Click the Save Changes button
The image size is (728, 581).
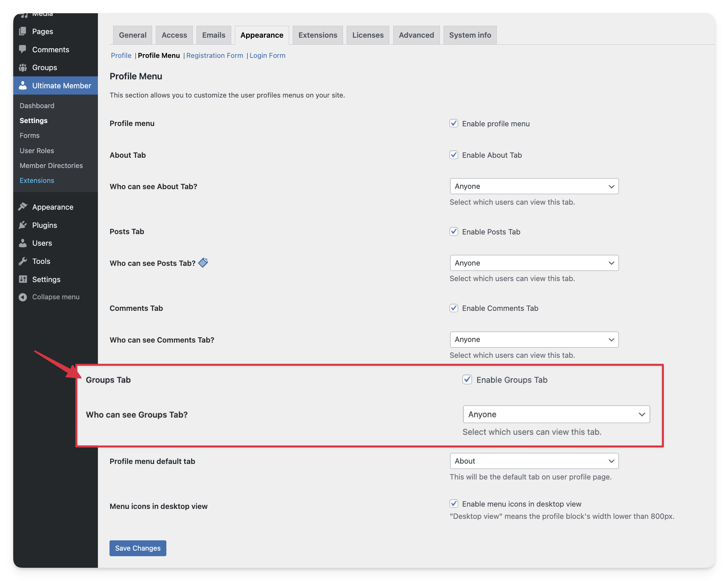138,548
